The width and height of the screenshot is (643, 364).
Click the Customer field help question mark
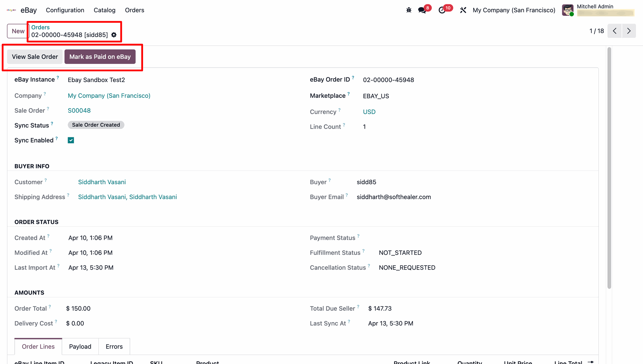pyautogui.click(x=46, y=180)
